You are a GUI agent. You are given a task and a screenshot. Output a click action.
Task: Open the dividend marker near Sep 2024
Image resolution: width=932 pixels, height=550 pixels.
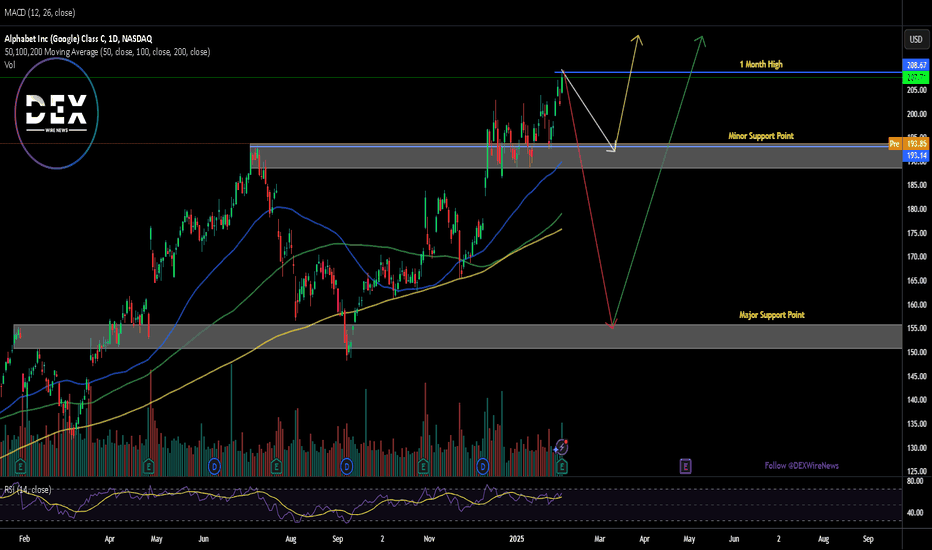pos(347,466)
